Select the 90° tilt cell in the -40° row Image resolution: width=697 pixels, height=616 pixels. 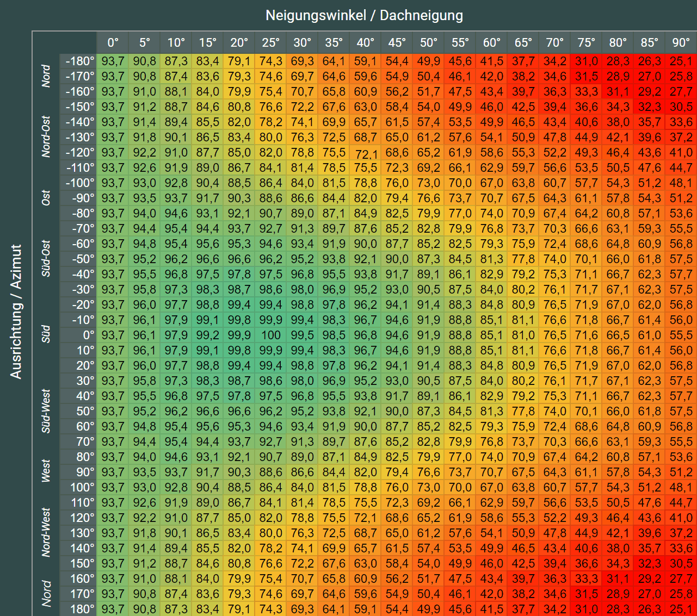pyautogui.click(x=681, y=275)
